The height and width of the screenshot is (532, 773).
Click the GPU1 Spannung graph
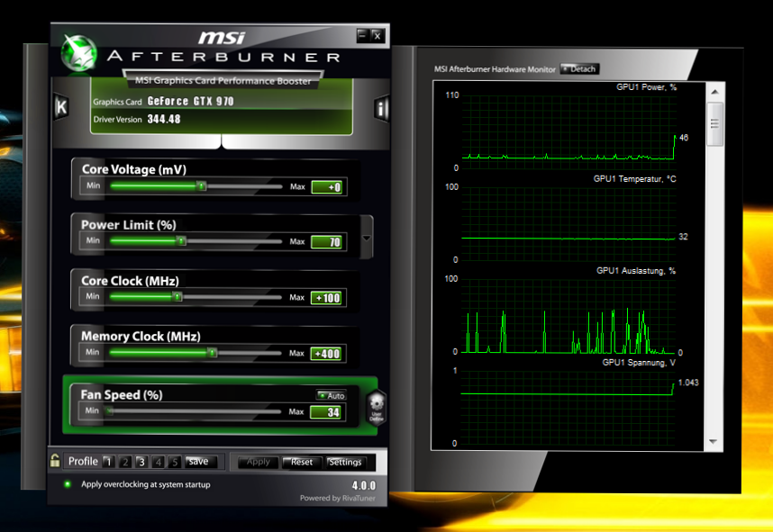(568, 408)
